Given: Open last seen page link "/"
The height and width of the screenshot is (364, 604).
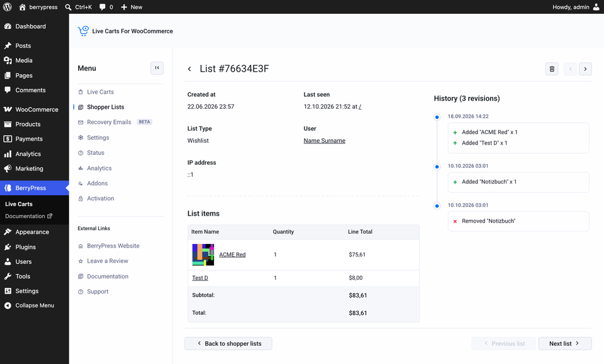Looking at the screenshot, I should [x=360, y=107].
